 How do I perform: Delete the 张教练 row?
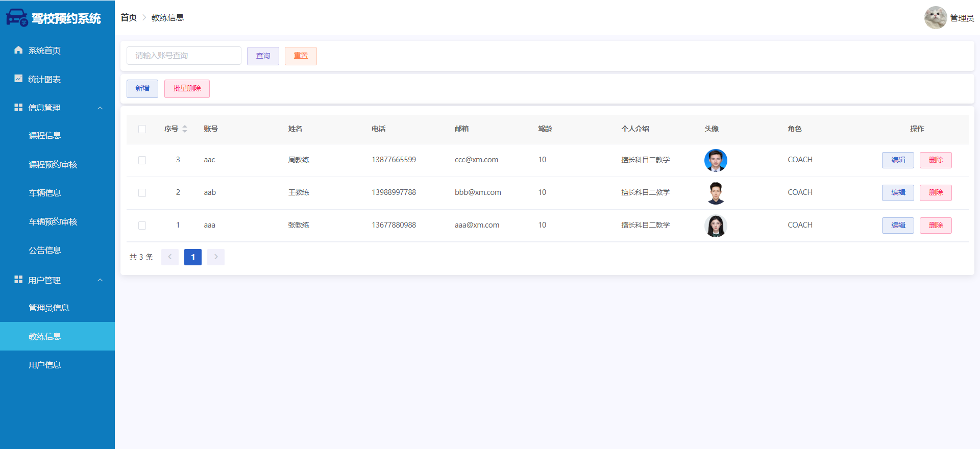936,226
